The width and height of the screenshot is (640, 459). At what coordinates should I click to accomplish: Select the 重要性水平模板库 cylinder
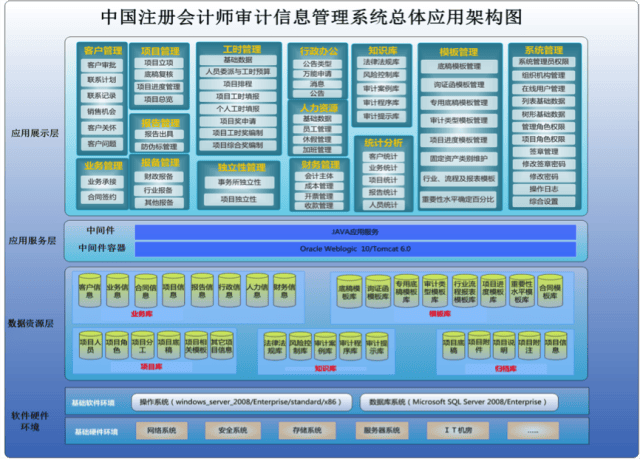coord(522,291)
